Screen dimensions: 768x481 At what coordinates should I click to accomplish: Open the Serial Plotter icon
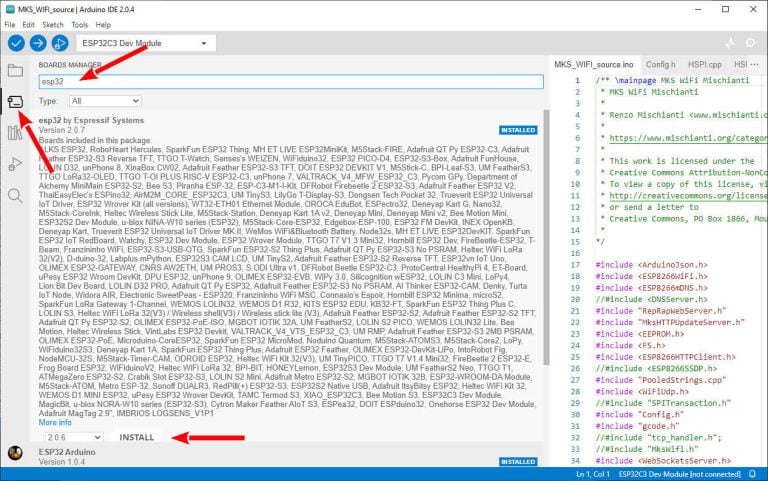728,43
